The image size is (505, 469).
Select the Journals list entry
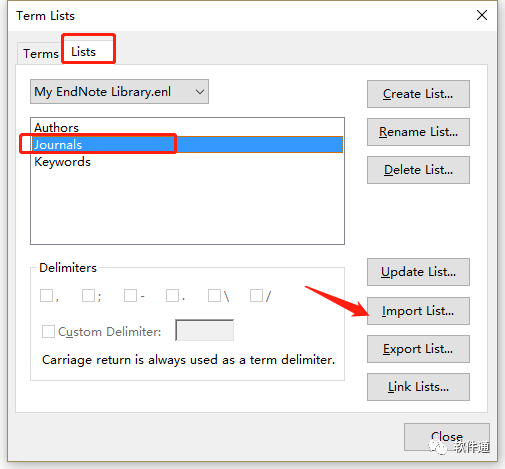click(188, 145)
